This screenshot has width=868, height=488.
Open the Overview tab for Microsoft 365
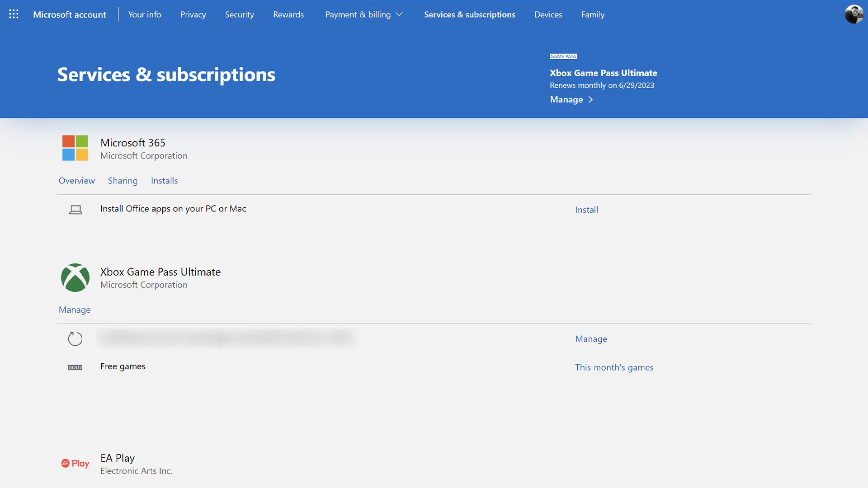tap(76, 180)
